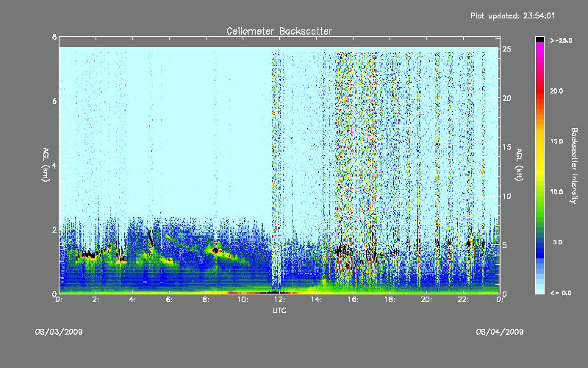Select the "6:" hour tick on the UTC axis
Screen dimensions: 588x368
[x=169, y=300]
